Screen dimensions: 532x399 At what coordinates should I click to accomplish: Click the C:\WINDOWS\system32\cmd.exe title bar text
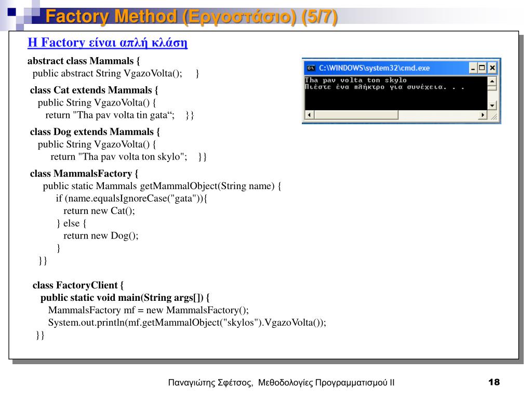374,68
